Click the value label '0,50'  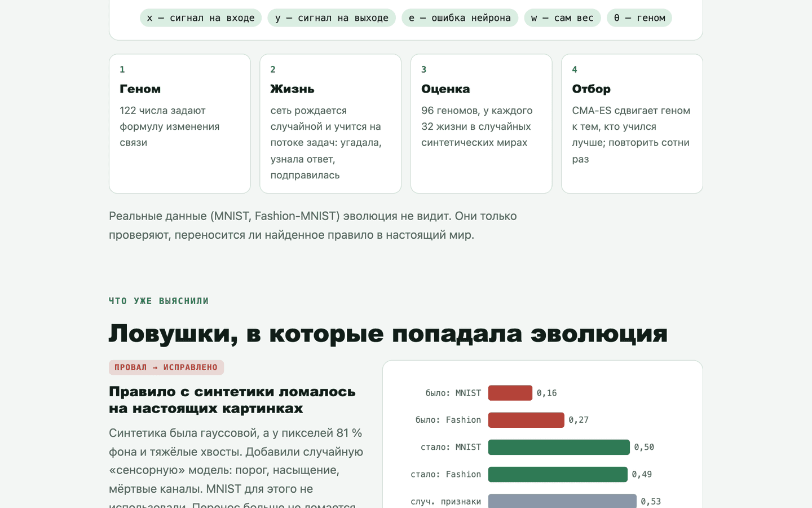[x=644, y=447]
